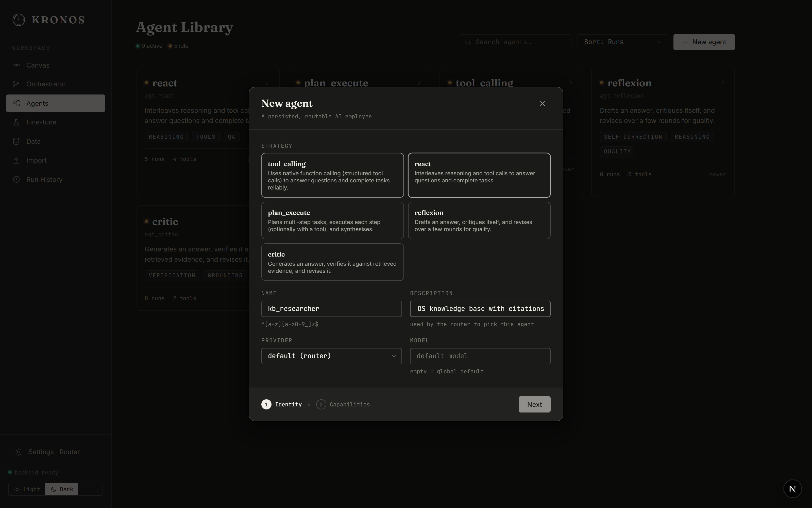The image size is (812, 508).
Task: Select the tool_calling strategy
Action: pos(332,175)
